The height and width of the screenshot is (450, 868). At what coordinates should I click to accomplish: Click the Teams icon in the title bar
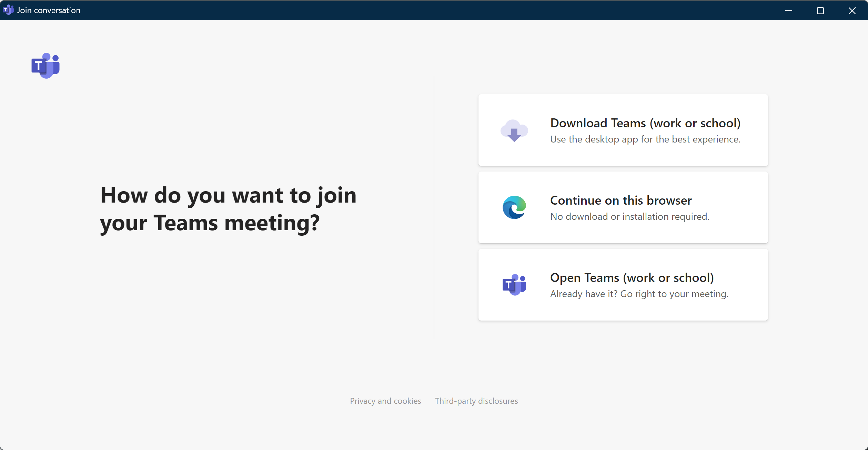(8, 10)
